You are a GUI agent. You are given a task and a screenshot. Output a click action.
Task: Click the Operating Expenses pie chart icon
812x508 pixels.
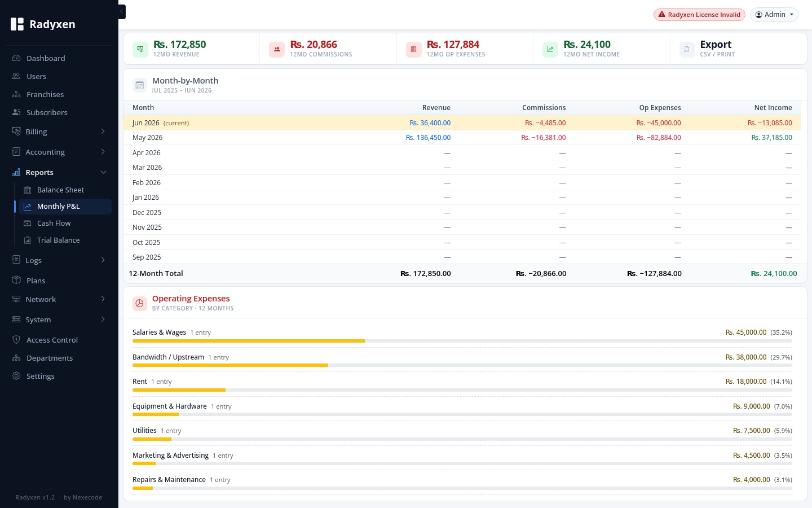point(140,304)
